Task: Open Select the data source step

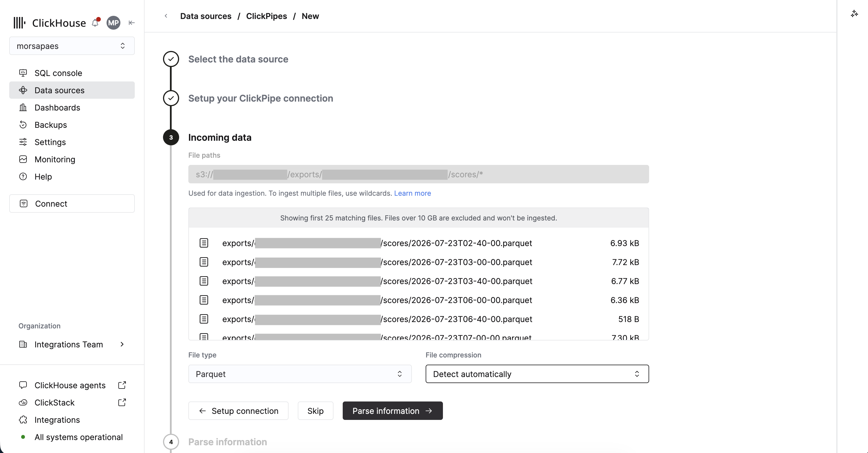Action: 238,59
